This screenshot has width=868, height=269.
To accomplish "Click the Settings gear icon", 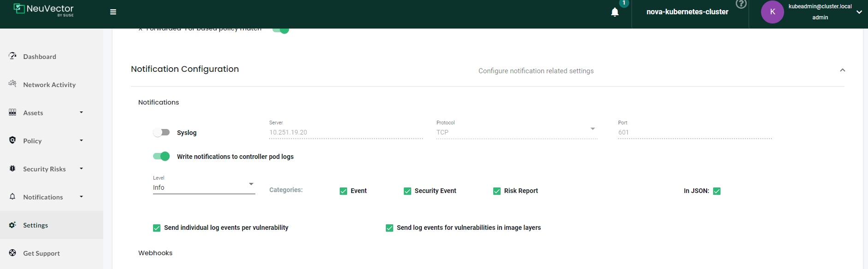I will click(x=12, y=225).
